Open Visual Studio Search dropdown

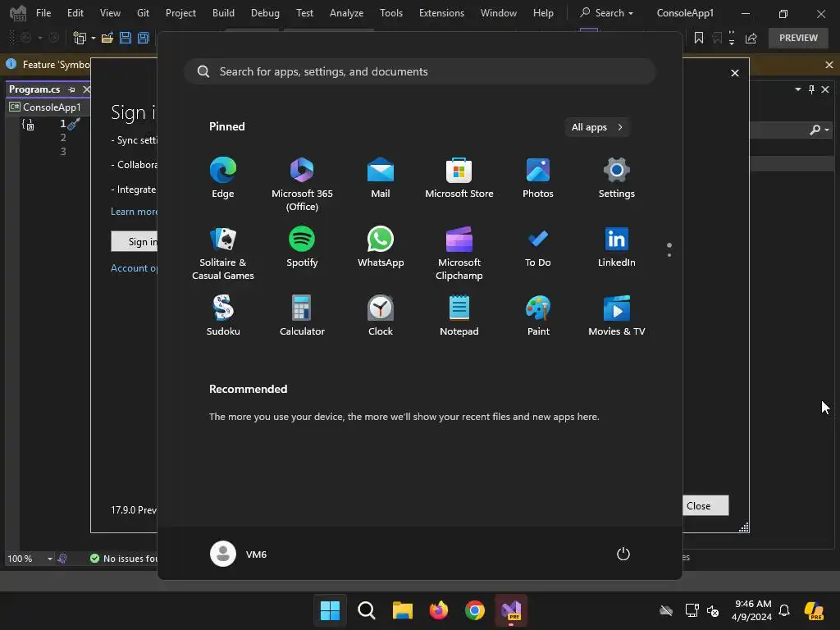coord(607,13)
